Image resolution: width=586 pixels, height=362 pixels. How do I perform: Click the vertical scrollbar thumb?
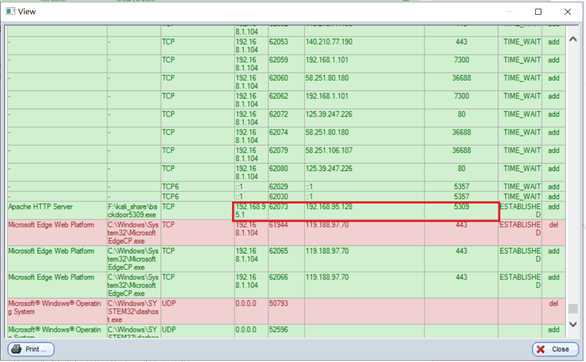(x=573, y=309)
